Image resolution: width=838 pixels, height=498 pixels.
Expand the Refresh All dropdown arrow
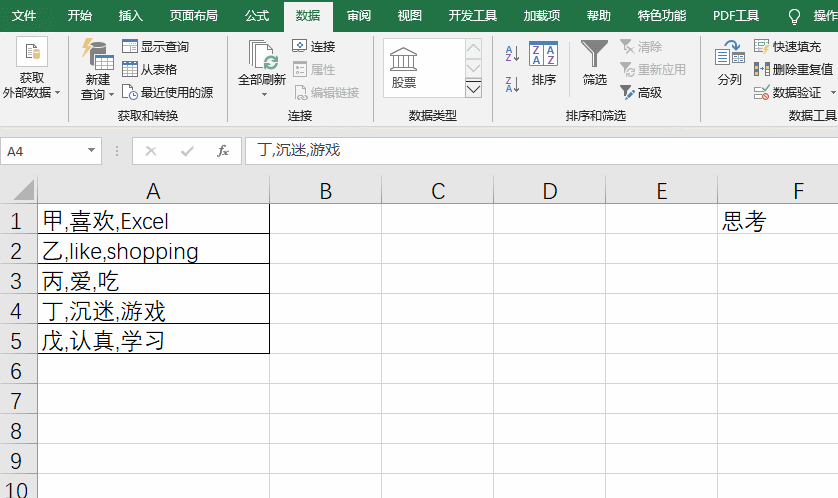(x=264, y=95)
